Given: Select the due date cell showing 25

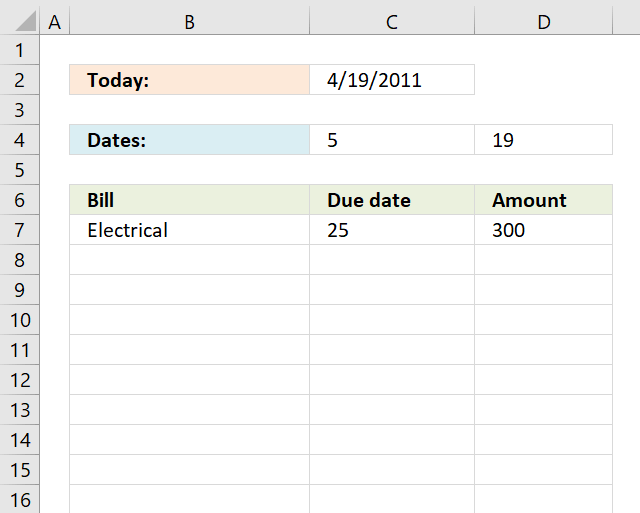Looking at the screenshot, I should [x=392, y=230].
